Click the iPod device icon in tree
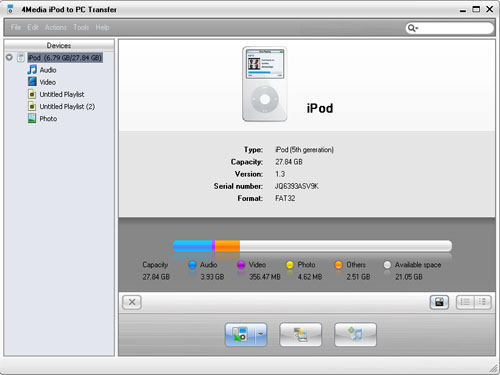500x375 pixels. click(x=21, y=58)
